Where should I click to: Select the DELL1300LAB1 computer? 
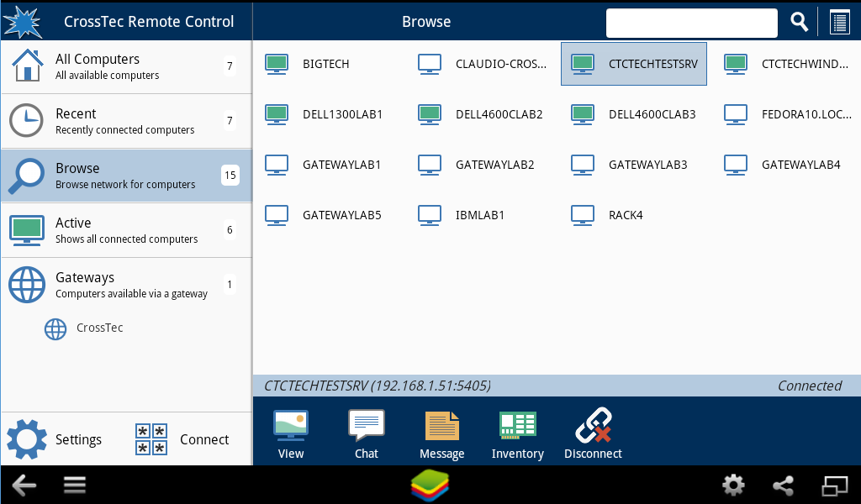(327, 114)
